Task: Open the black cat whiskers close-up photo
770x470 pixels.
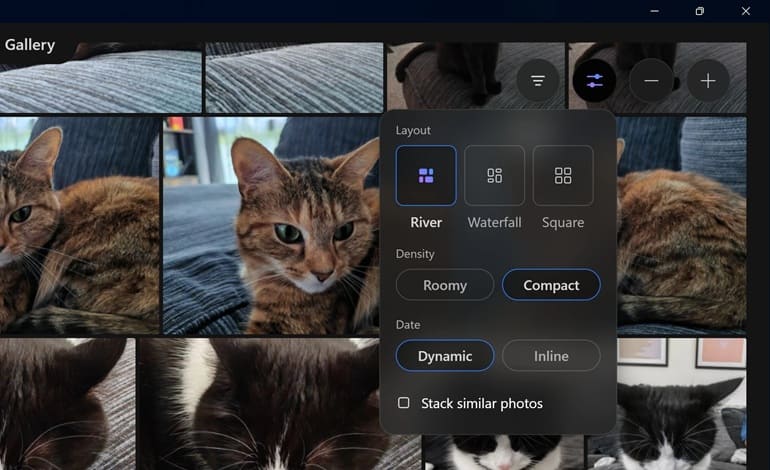Action: point(258,405)
